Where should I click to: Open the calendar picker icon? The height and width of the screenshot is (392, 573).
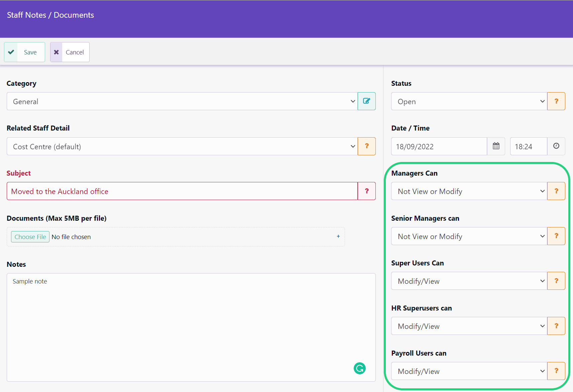496,146
